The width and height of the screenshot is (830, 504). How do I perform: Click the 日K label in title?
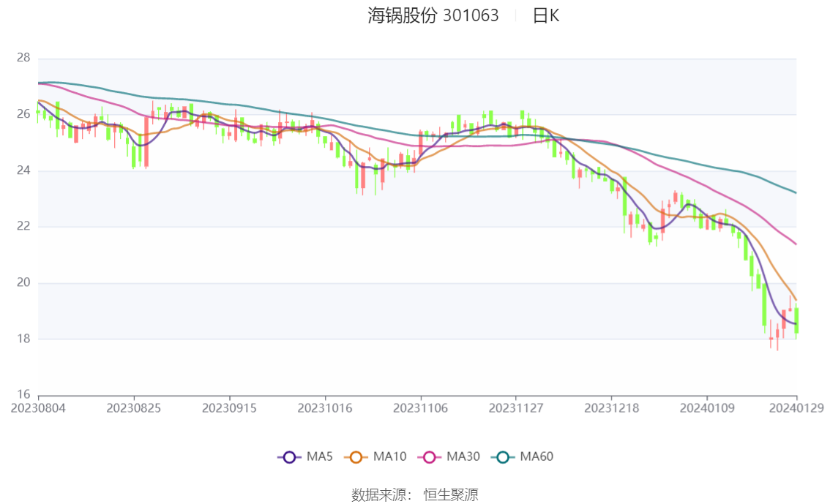(x=546, y=16)
